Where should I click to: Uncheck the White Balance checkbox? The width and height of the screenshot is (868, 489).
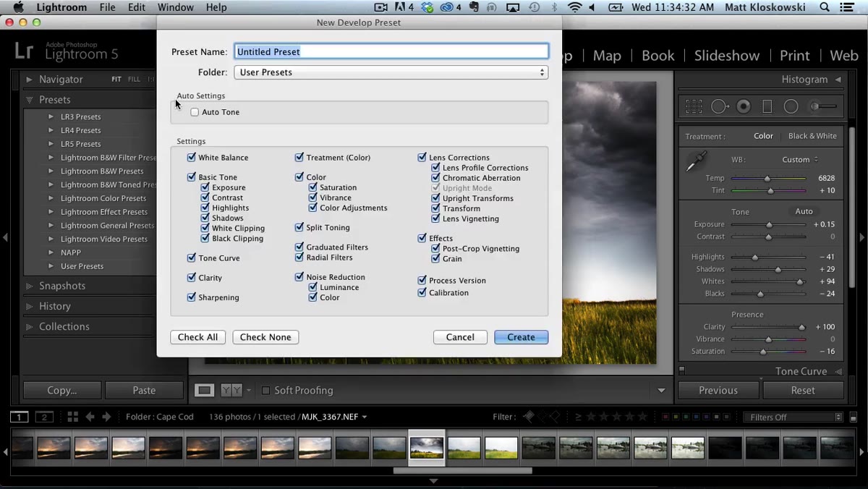pos(192,157)
